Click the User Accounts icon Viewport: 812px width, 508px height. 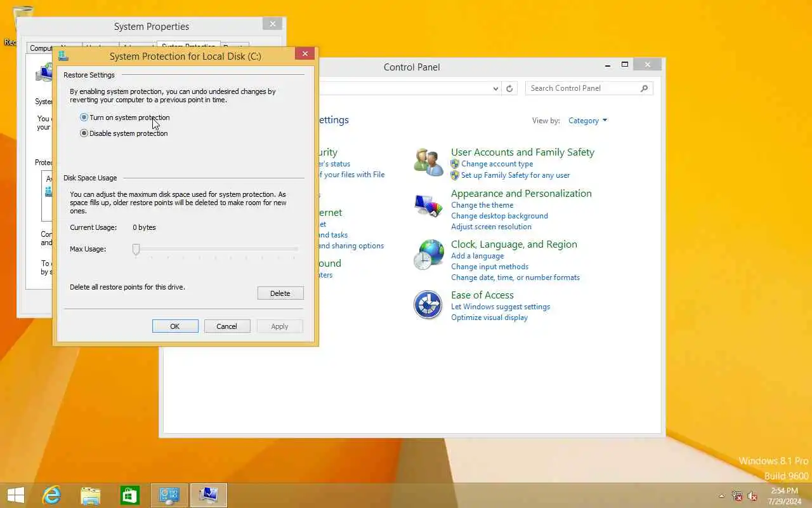coord(428,162)
